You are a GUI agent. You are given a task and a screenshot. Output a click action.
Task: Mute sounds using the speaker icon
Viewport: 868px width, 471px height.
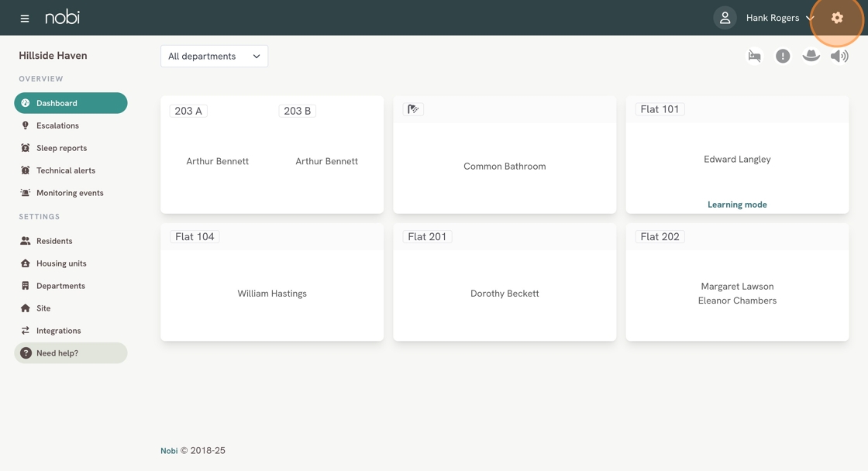click(839, 55)
